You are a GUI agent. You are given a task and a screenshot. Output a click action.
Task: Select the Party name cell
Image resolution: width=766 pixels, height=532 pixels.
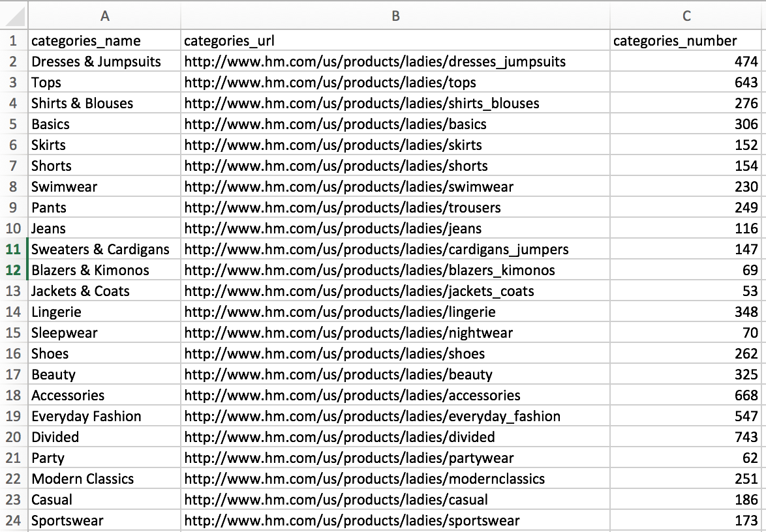point(104,458)
